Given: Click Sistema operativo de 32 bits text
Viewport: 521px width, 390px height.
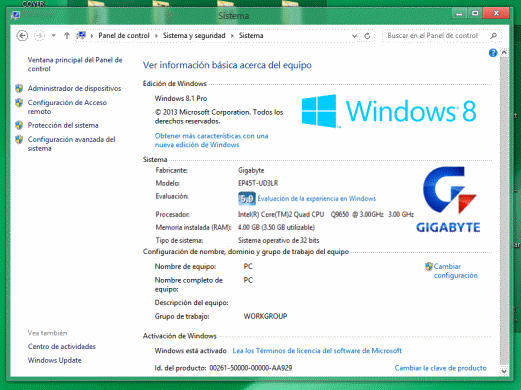Looking at the screenshot, I should [278, 240].
